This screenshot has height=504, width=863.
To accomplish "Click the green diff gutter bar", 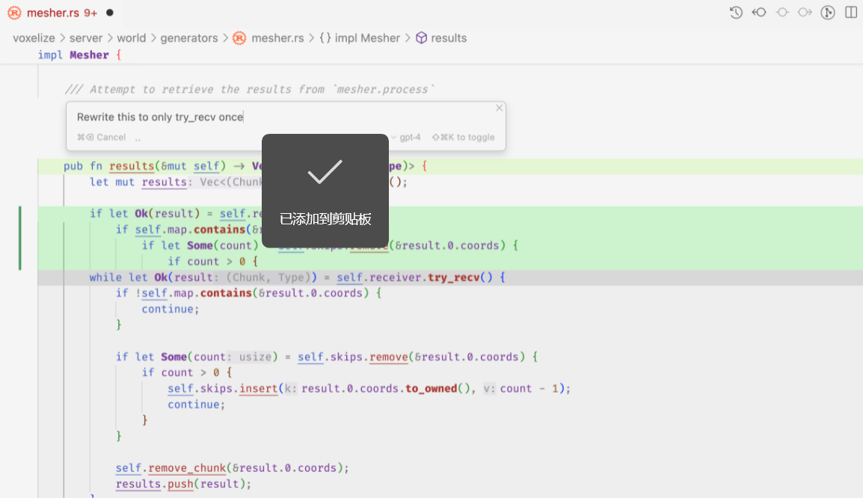I will point(19,239).
